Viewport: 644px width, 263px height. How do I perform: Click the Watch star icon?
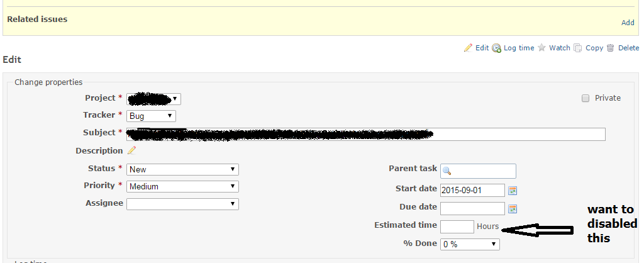tap(541, 48)
